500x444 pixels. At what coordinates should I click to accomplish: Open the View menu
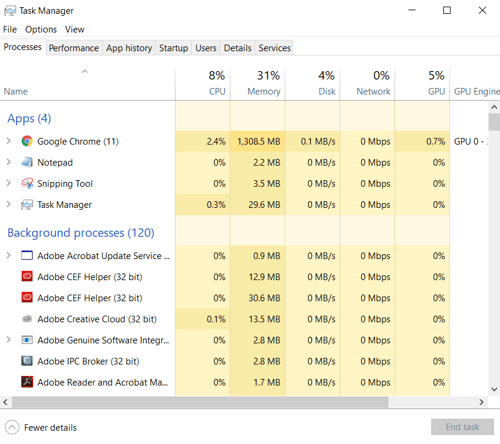click(75, 29)
